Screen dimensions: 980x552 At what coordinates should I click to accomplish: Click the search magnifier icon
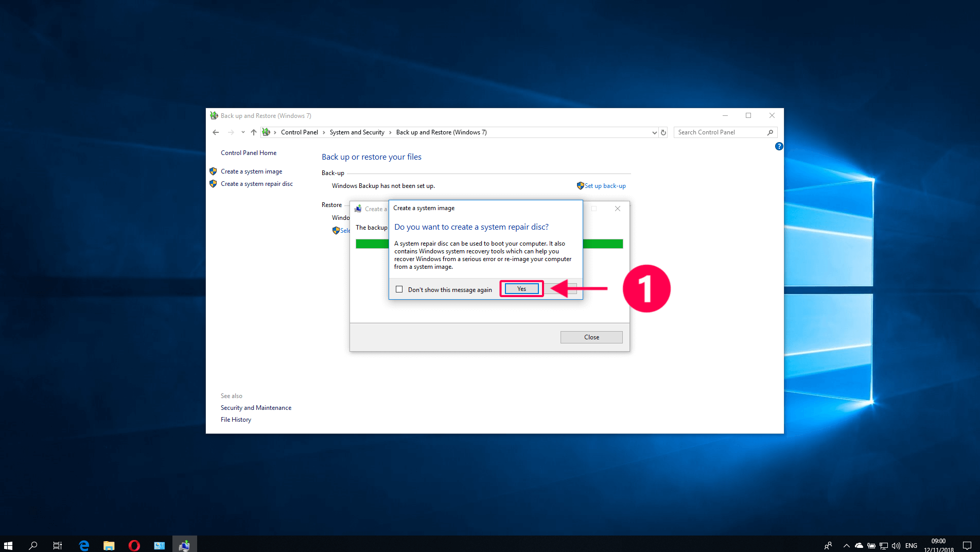[770, 132]
